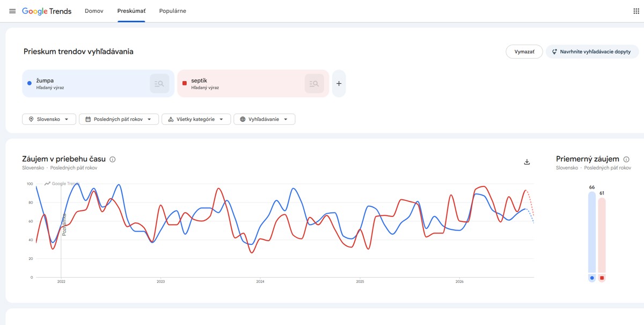Add a new comparison term
644x325 pixels.
(x=339, y=83)
